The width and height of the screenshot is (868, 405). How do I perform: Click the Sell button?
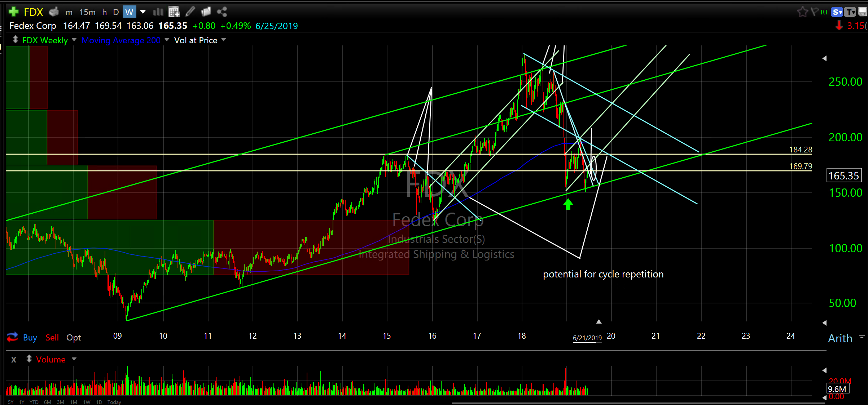click(52, 338)
